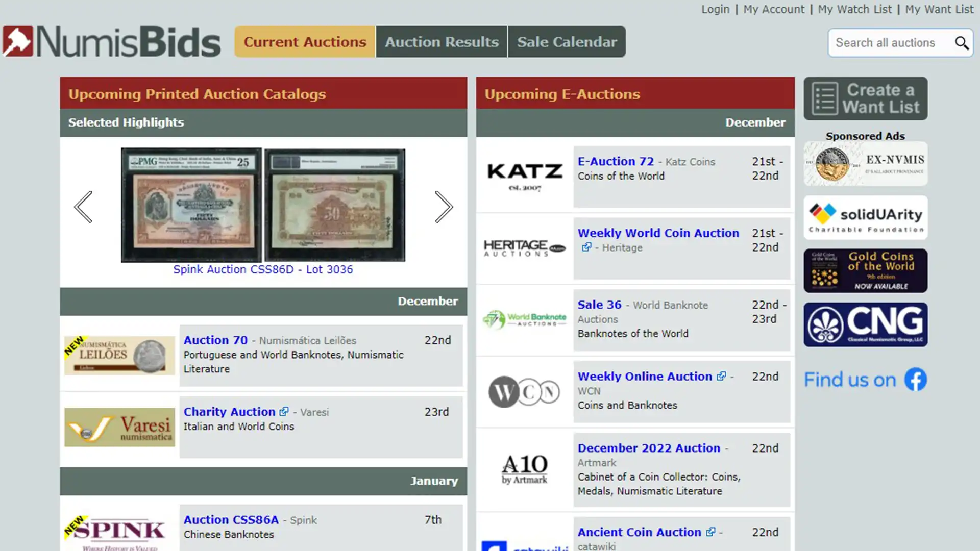Open the Ancient Coin Auction link

click(640, 532)
